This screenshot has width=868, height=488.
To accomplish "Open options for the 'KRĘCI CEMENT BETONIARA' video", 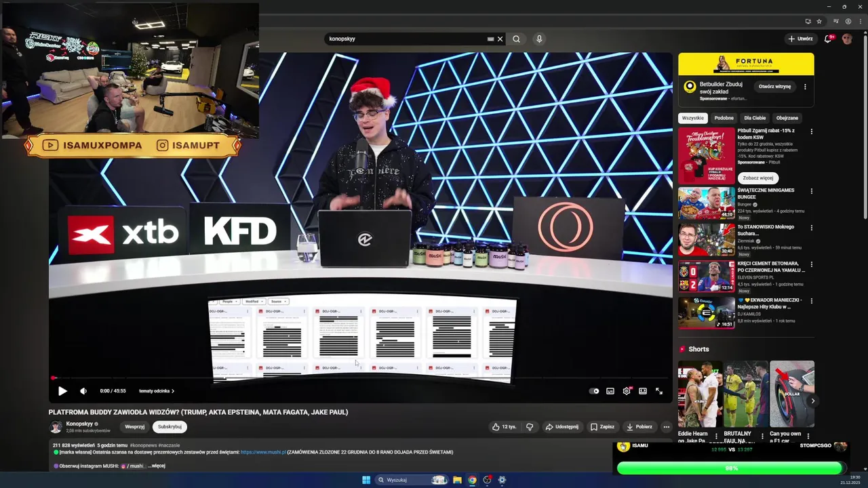I will (811, 264).
